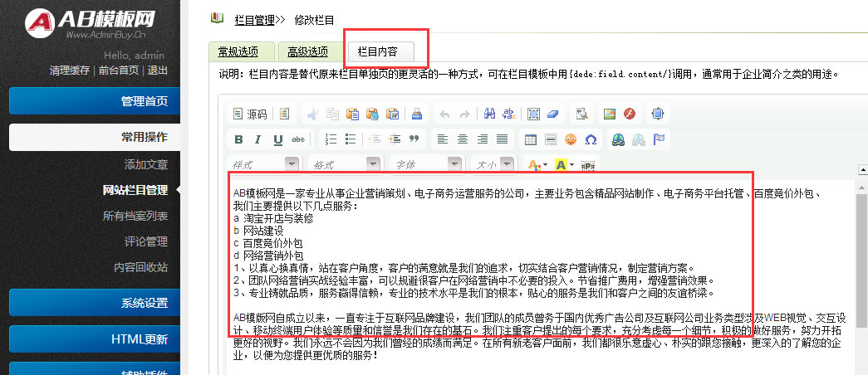Open find with the binoculars icon
Screen dimensions: 868x375
[490, 114]
